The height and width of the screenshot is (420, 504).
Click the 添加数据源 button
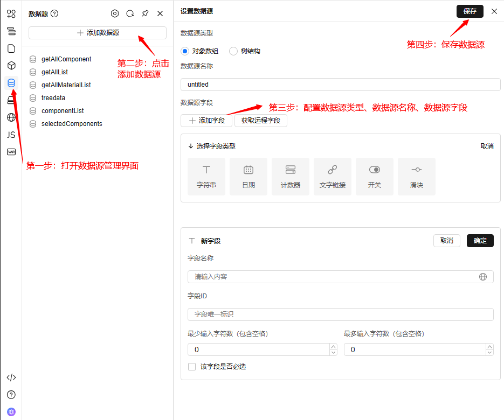point(98,33)
